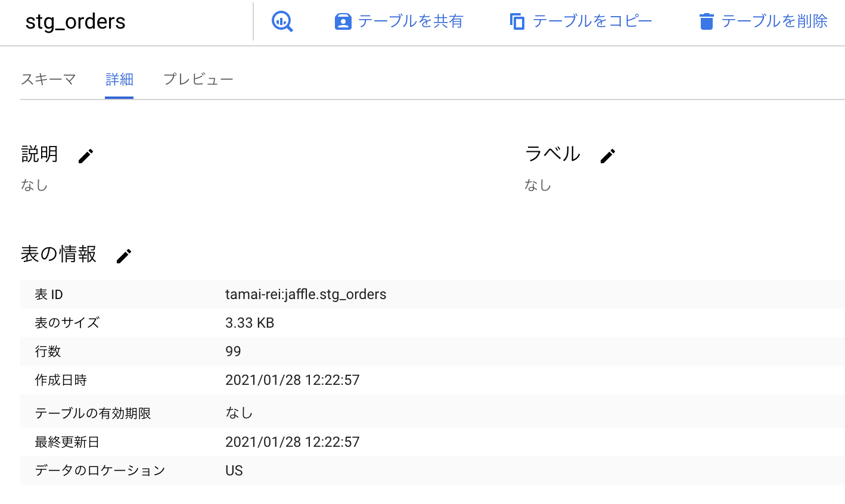Select the 詳細 tab
The height and width of the screenshot is (504, 845).
point(119,79)
